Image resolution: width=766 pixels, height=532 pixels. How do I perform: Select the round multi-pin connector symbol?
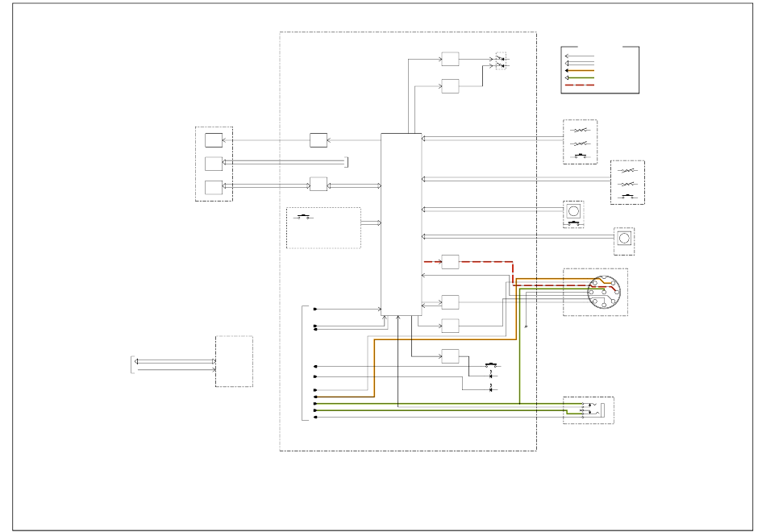pyautogui.click(x=604, y=292)
